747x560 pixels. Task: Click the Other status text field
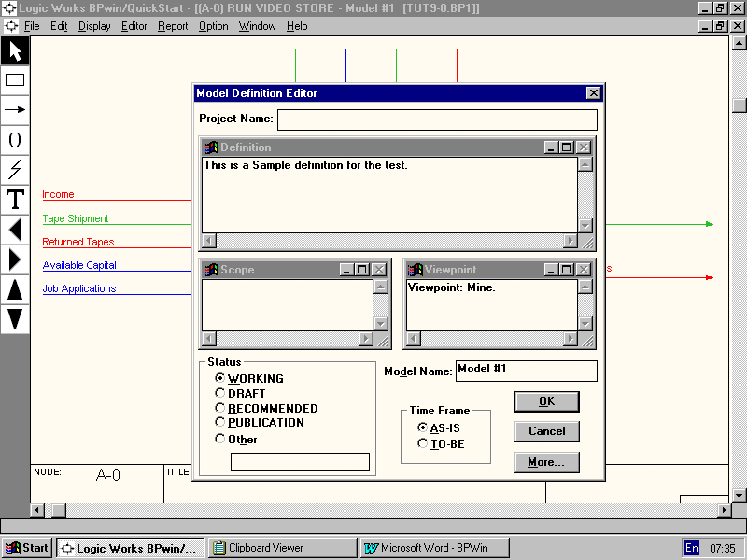pos(300,462)
